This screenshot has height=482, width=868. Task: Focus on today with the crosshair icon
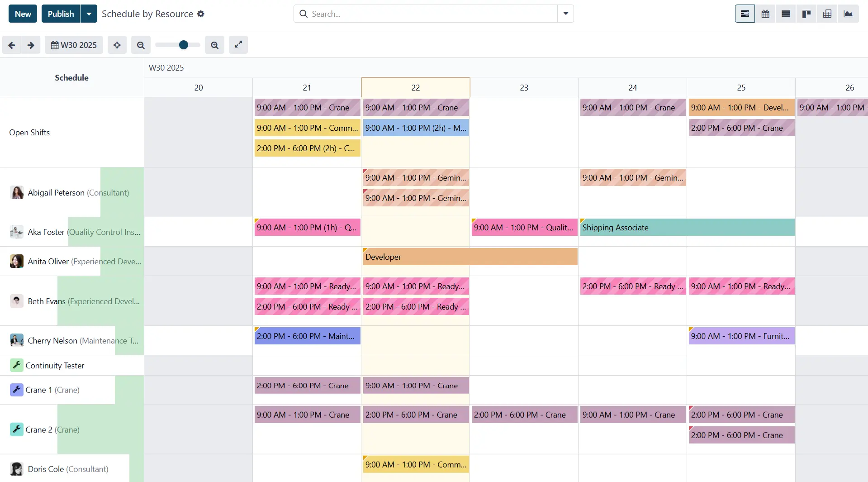117,45
